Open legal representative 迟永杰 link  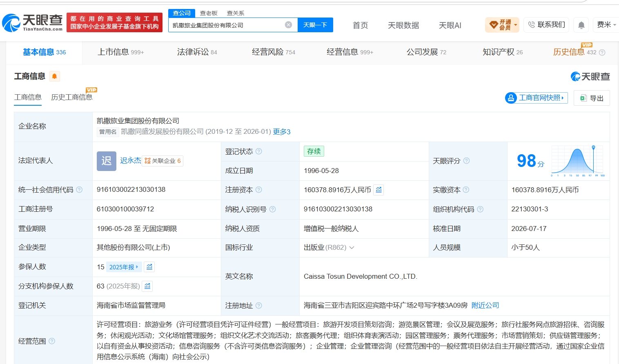click(130, 161)
